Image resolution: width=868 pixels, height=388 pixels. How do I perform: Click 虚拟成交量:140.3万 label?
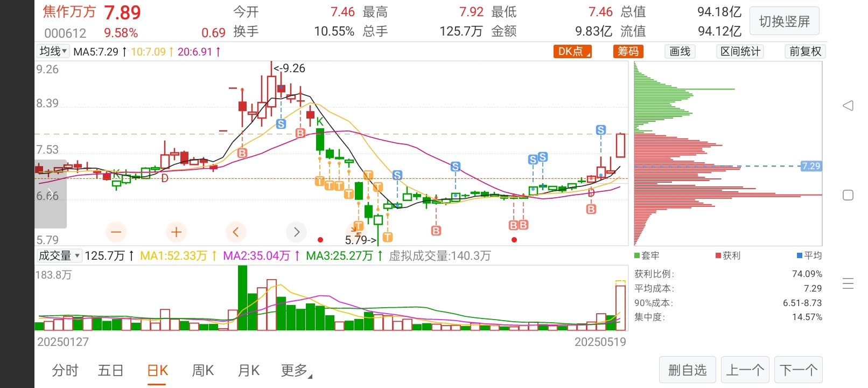440,255
